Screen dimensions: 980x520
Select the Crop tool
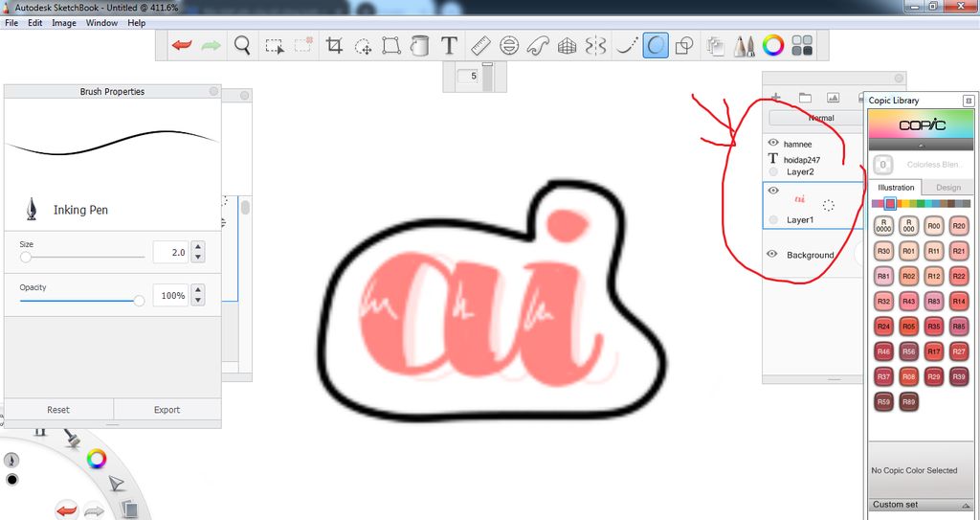click(334, 46)
